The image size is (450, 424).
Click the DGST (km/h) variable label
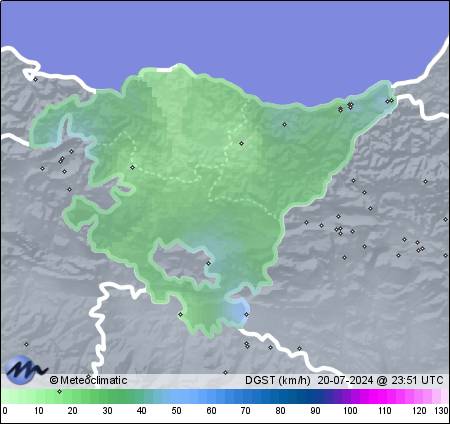click(x=278, y=380)
